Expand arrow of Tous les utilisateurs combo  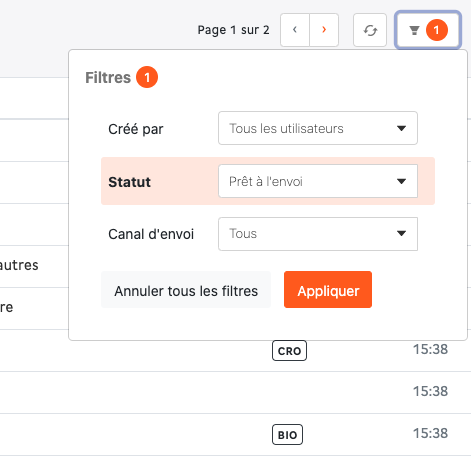(x=401, y=128)
